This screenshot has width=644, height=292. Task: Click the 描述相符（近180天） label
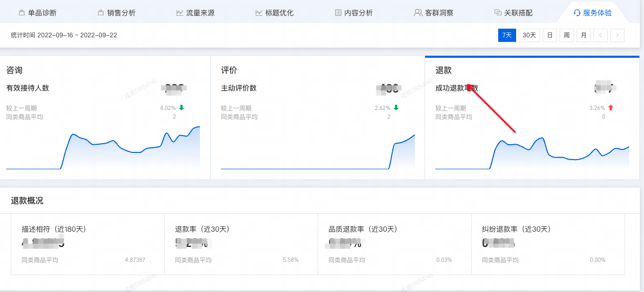54,229
